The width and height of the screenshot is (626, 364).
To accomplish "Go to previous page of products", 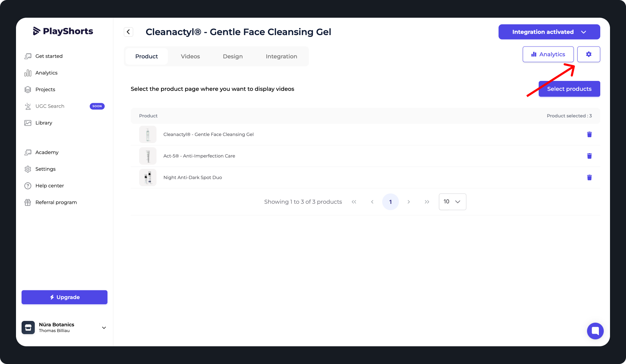I will pyautogui.click(x=372, y=202).
